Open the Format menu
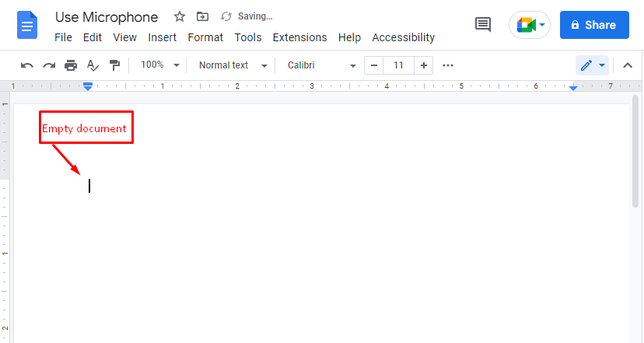Viewport: 644px width, 343px height. pos(205,37)
